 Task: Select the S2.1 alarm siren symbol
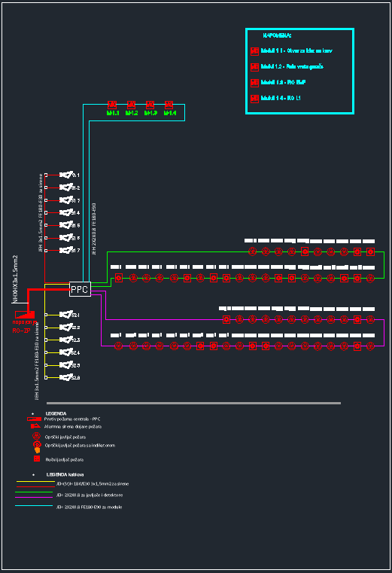pos(66,315)
